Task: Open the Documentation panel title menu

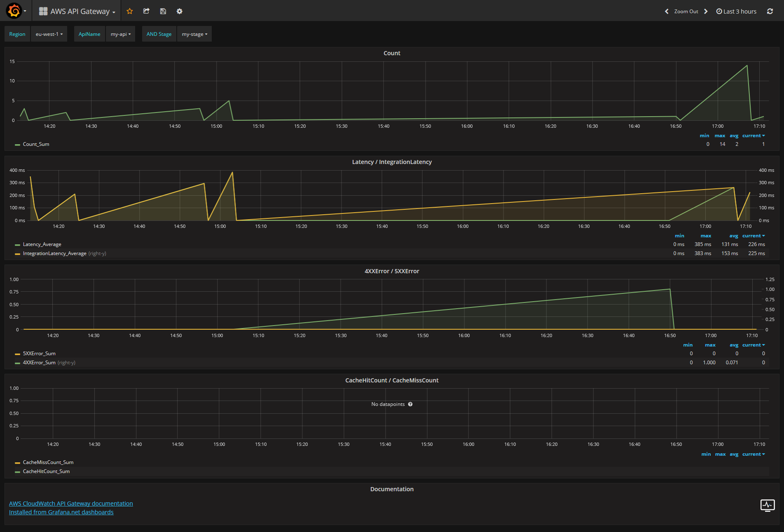Action: (392, 489)
